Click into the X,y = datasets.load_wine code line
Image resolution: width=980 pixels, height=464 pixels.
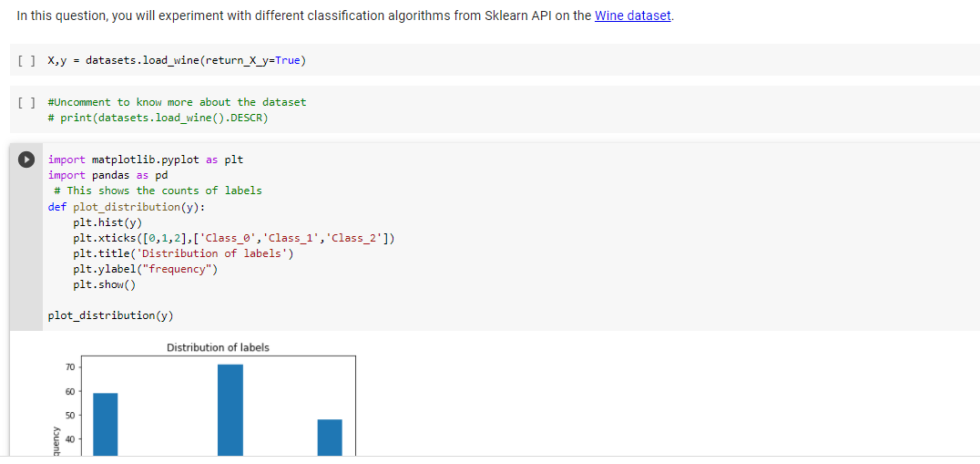click(177, 61)
